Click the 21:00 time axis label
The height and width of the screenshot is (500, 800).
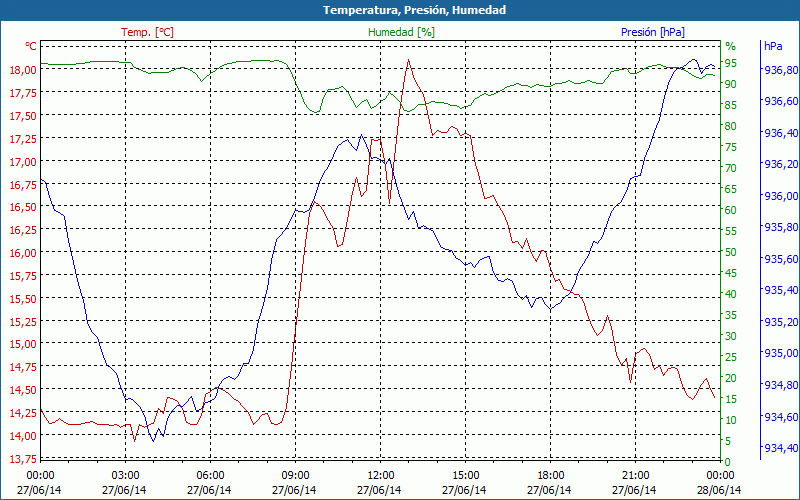pos(636,475)
